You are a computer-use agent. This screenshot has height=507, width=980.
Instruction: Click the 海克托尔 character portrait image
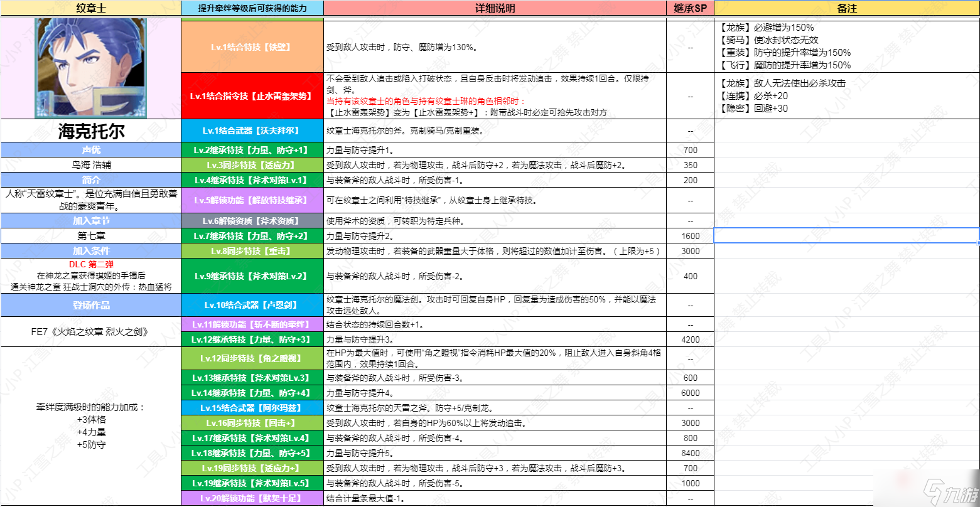[91, 68]
